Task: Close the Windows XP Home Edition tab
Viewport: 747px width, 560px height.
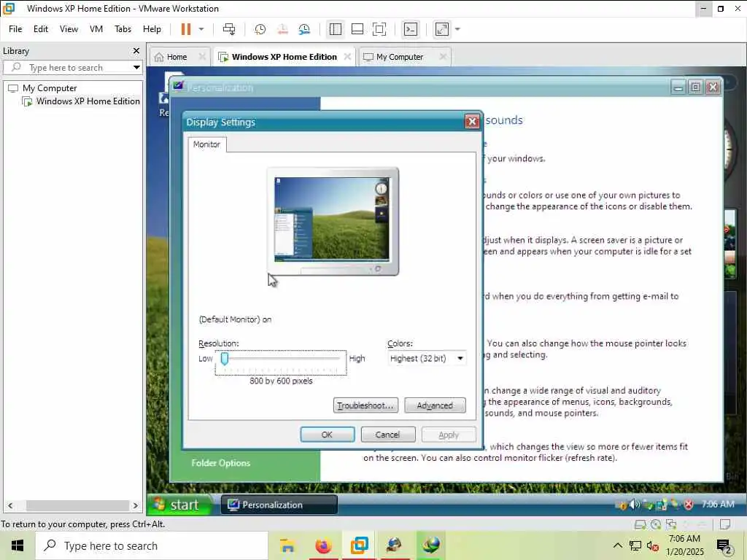Action: (x=347, y=57)
